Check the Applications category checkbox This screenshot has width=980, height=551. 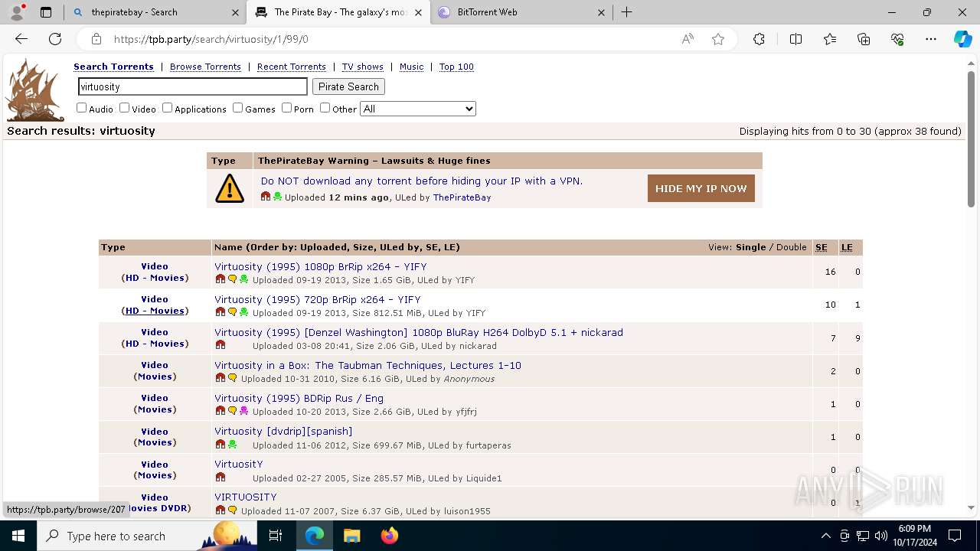pos(167,108)
